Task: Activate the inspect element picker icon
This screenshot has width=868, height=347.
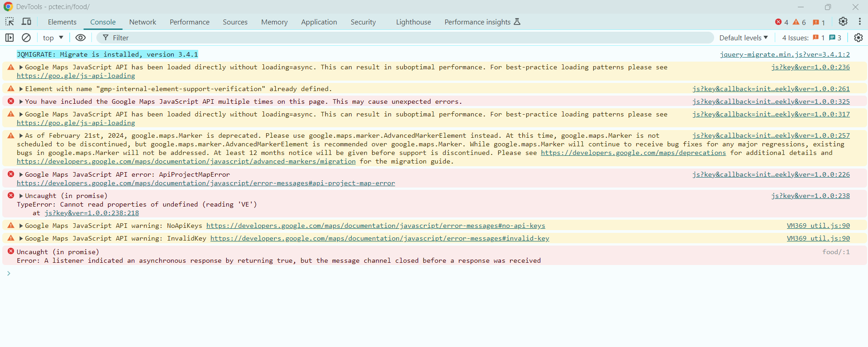Action: tap(10, 22)
